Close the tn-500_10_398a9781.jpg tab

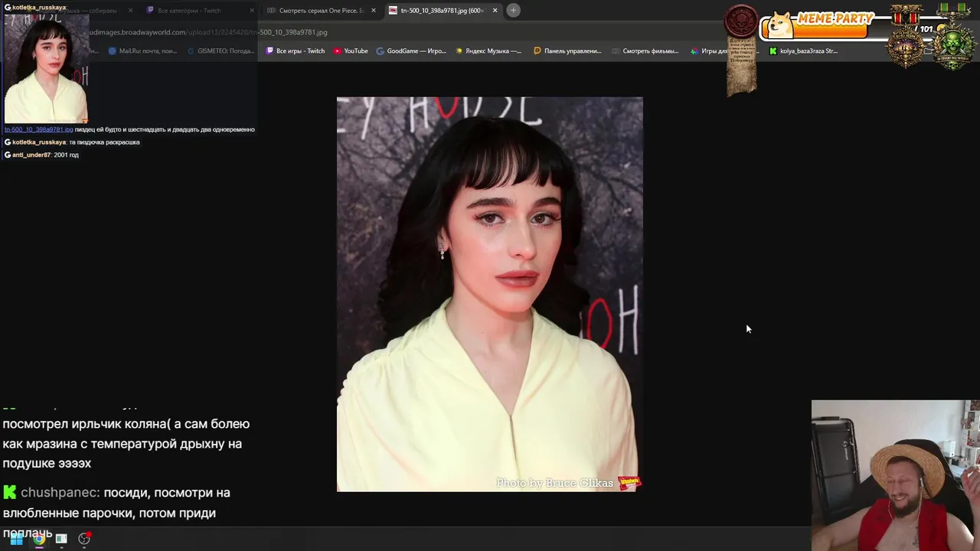(495, 10)
